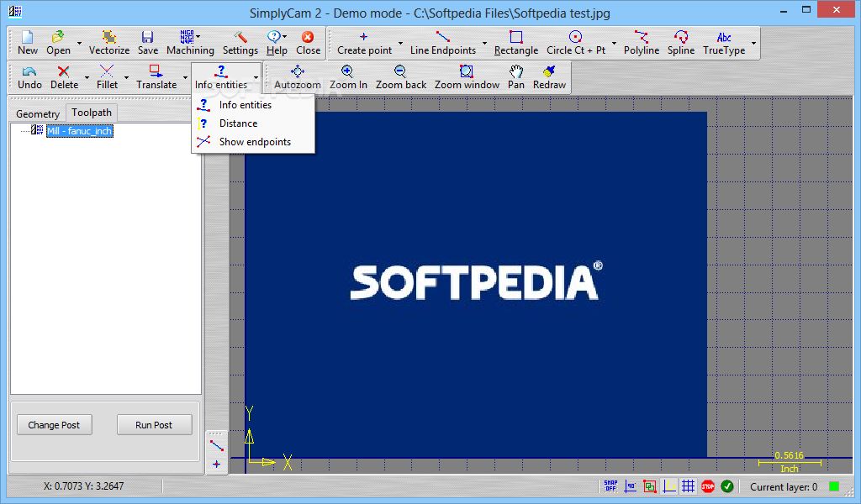Choose Info entities from the dropdown menu

click(252, 105)
